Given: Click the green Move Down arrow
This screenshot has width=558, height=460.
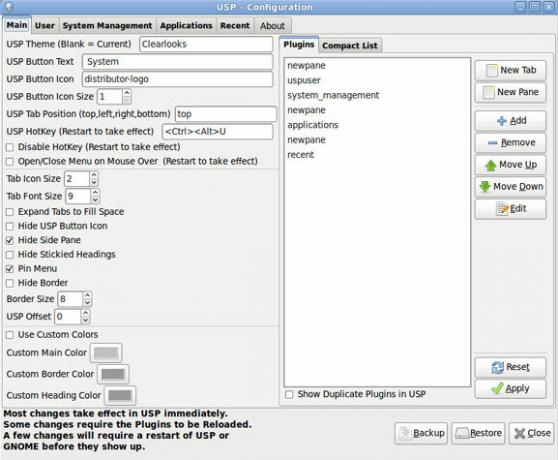Looking at the screenshot, I should (485, 186).
